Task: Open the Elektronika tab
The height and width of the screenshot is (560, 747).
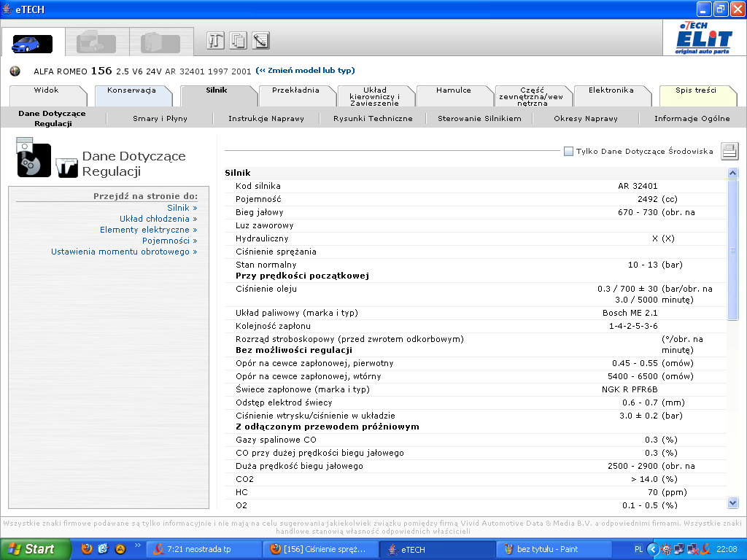Action: [611, 91]
